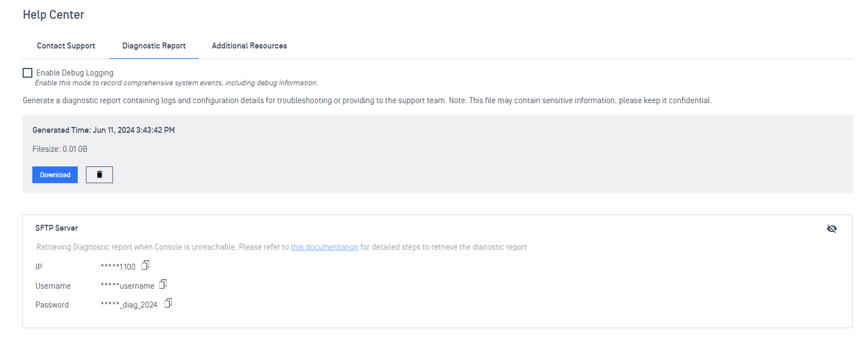
Task: Click the Enable Debug Logging label
Action: [x=75, y=73]
